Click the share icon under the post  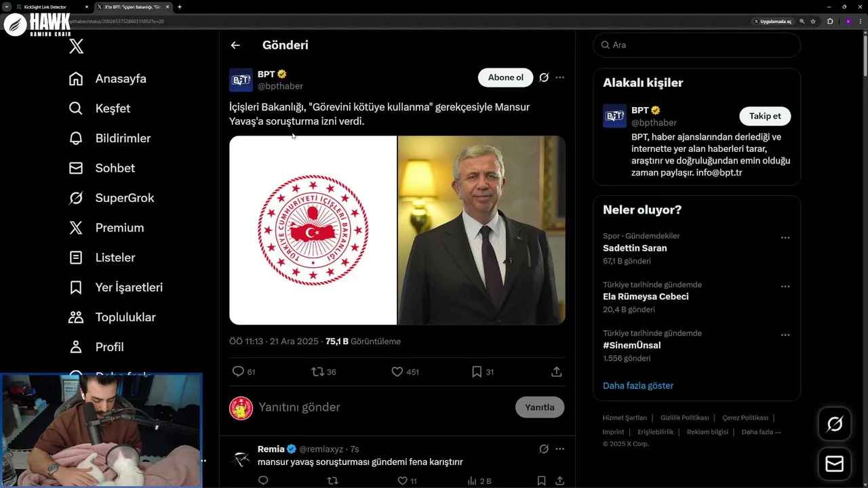[556, 371]
